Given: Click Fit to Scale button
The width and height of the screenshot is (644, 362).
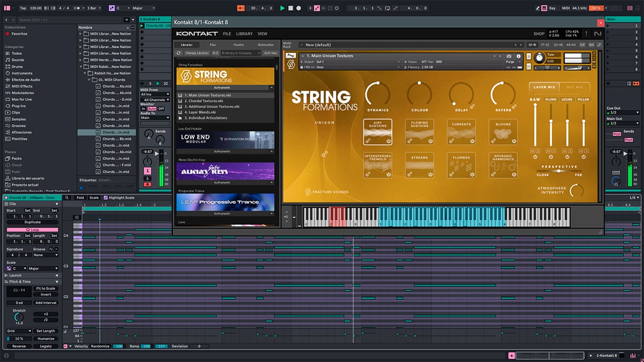Looking at the screenshot, I should pyautogui.click(x=46, y=289).
